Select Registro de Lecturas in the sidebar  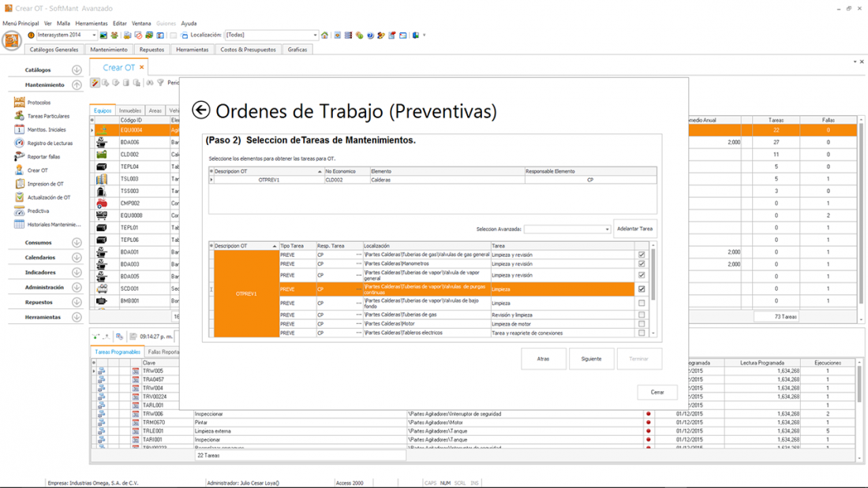click(50, 143)
